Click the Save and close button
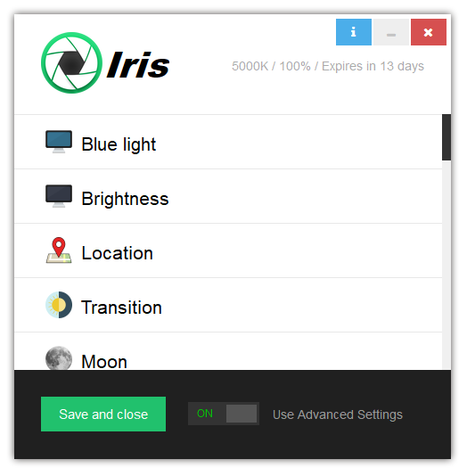This screenshot has height=476, width=467. coord(103,414)
